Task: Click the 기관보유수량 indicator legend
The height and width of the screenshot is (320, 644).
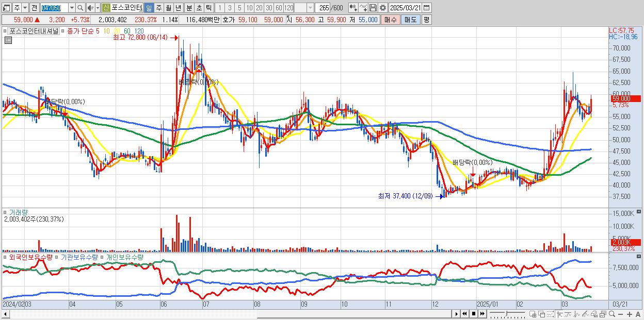Action: click(x=79, y=257)
